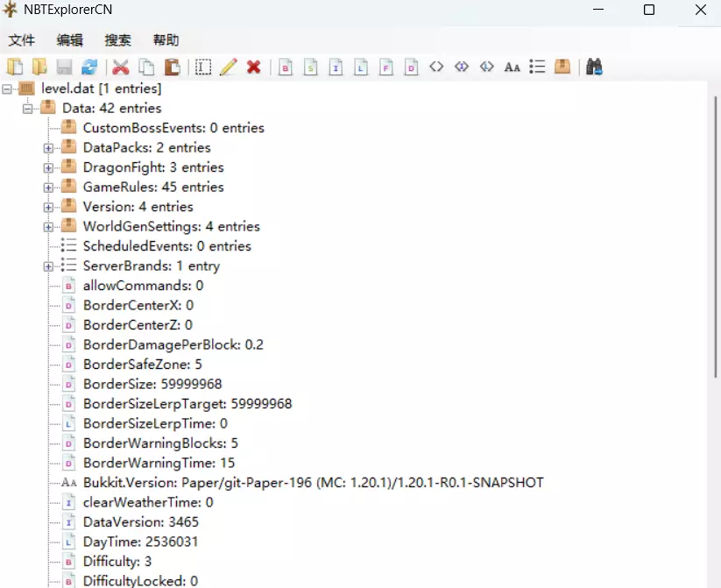Image resolution: width=721 pixels, height=588 pixels.
Task: Click the Cut scissors icon
Action: [121, 67]
